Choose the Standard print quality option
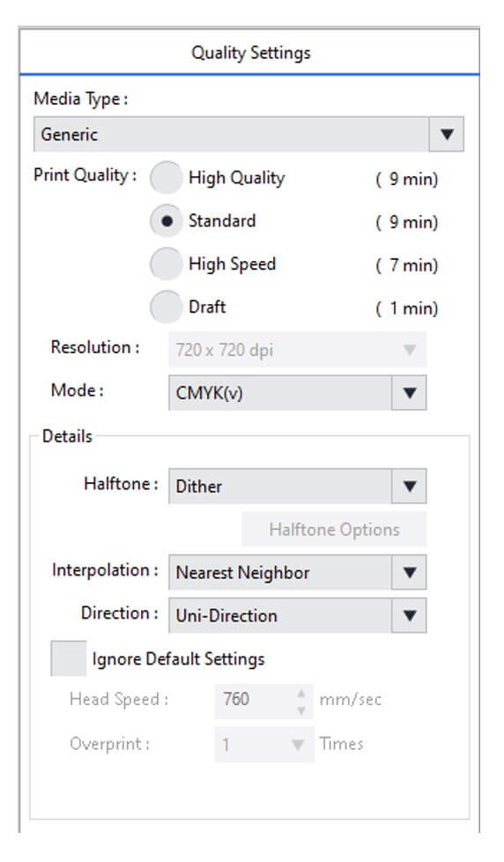Viewport: 504px width, 862px height. (x=166, y=221)
